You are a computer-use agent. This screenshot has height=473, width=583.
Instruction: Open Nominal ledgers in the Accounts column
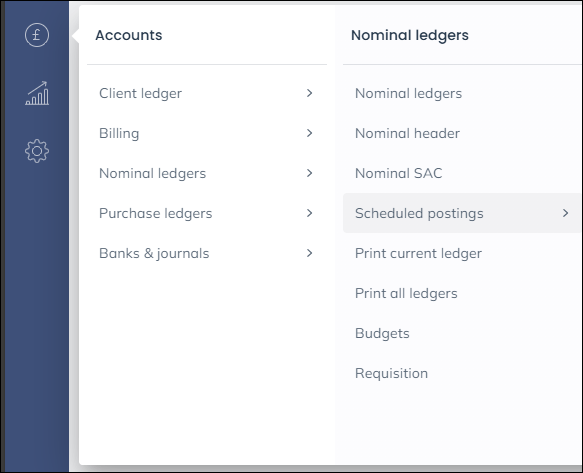click(x=207, y=173)
